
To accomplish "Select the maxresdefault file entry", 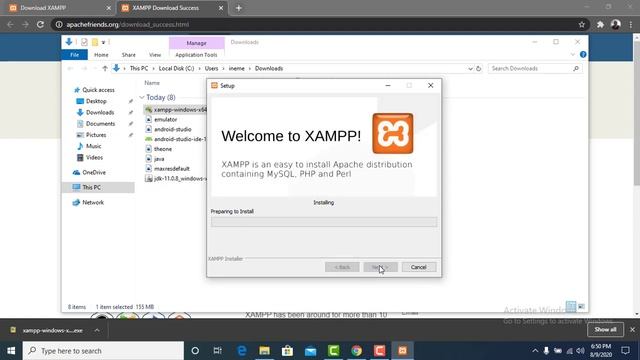I will pos(171,169).
